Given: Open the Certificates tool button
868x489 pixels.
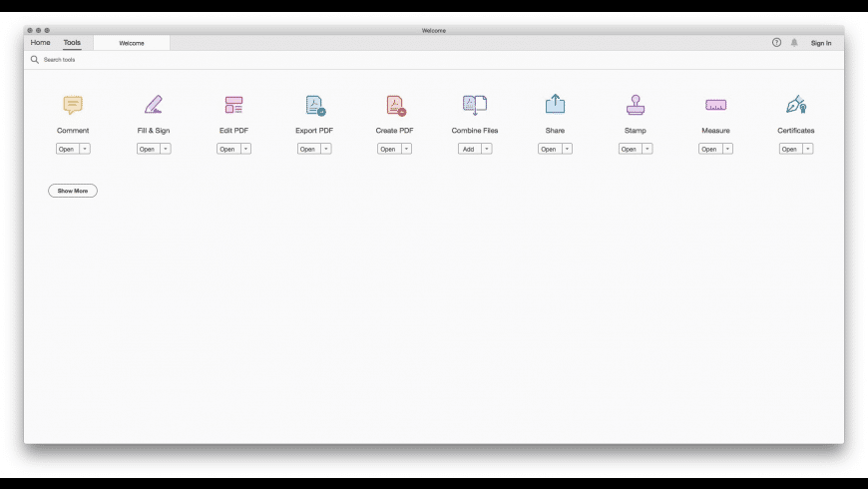Looking at the screenshot, I should [x=790, y=149].
